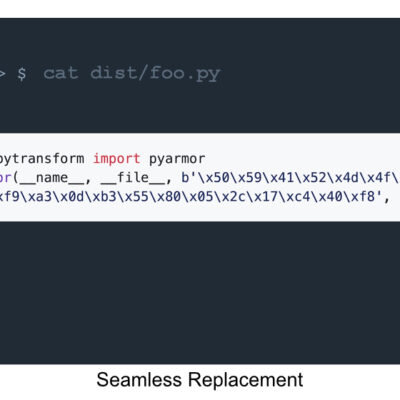The height and width of the screenshot is (400, 400).
Task: Click the \x50 hex byte
Action: pyautogui.click(x=213, y=178)
